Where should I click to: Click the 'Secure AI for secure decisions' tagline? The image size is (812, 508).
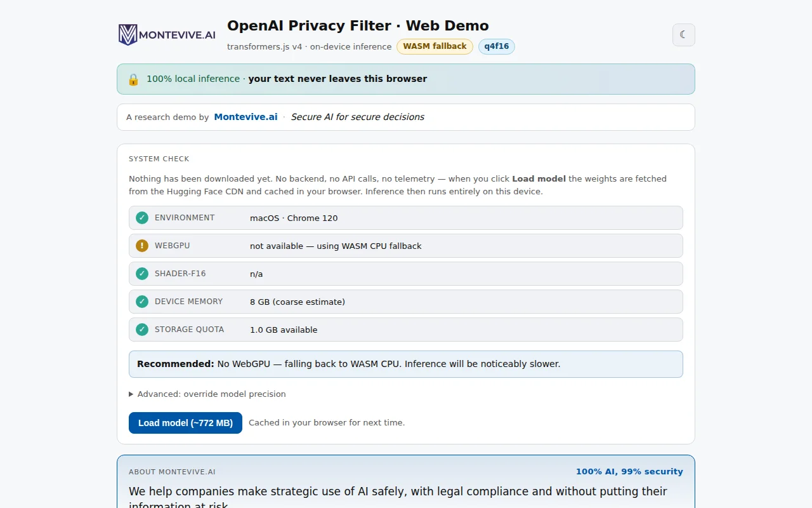[x=357, y=117]
